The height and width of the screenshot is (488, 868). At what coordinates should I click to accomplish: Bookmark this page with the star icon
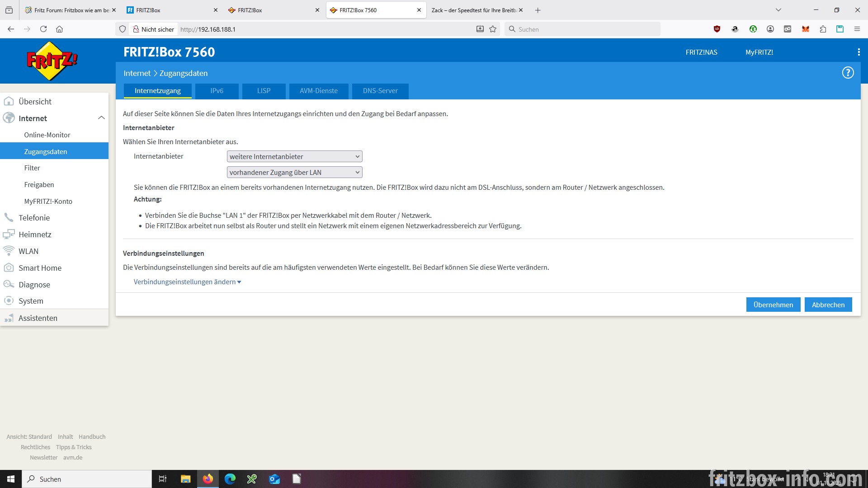(x=493, y=29)
